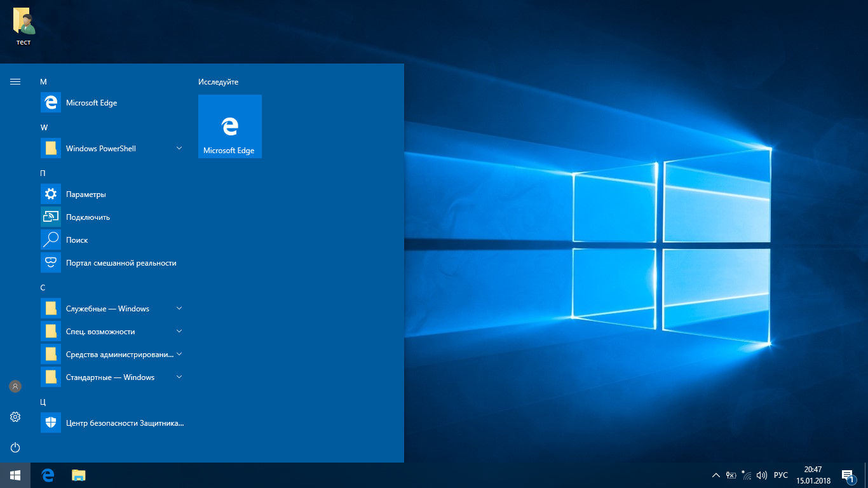
Task: Expand the Средства администрирования folder
Action: click(x=112, y=355)
